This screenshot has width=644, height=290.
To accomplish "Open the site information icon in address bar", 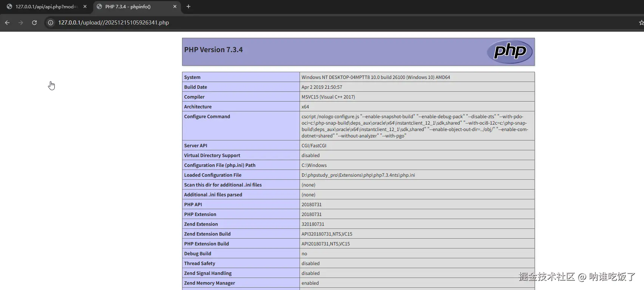I will click(x=51, y=23).
